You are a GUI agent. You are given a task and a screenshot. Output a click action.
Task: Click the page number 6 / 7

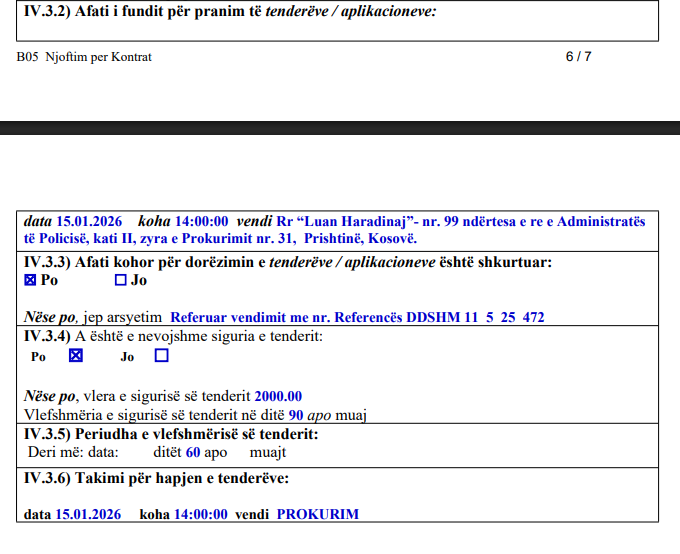click(578, 57)
